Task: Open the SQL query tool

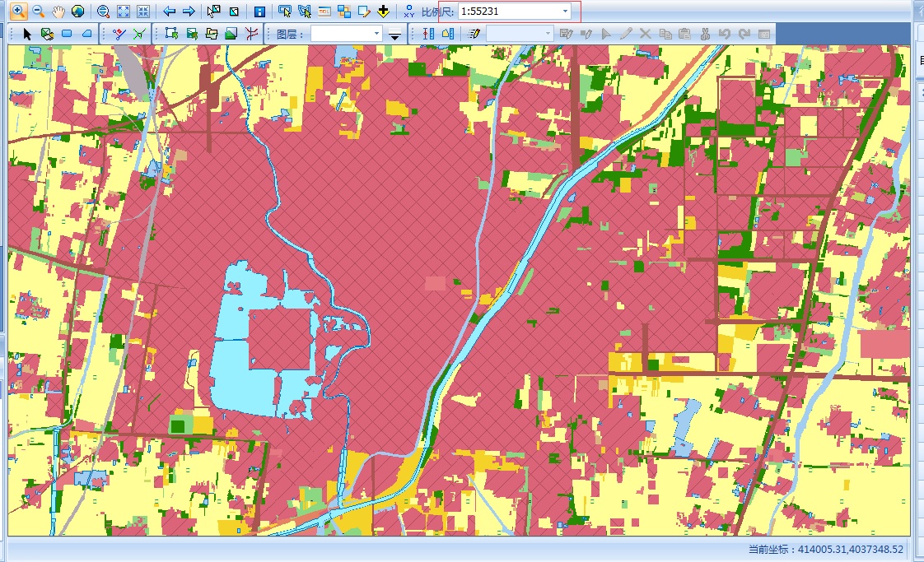Action: click(x=324, y=11)
